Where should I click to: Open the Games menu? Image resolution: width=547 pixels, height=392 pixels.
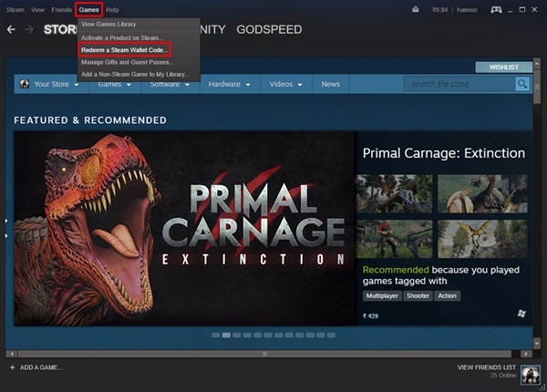89,10
